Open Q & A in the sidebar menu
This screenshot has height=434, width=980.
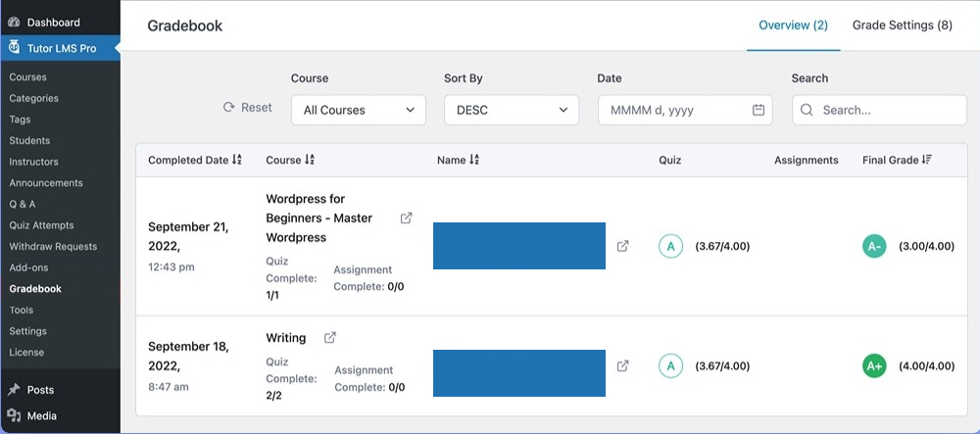point(23,204)
